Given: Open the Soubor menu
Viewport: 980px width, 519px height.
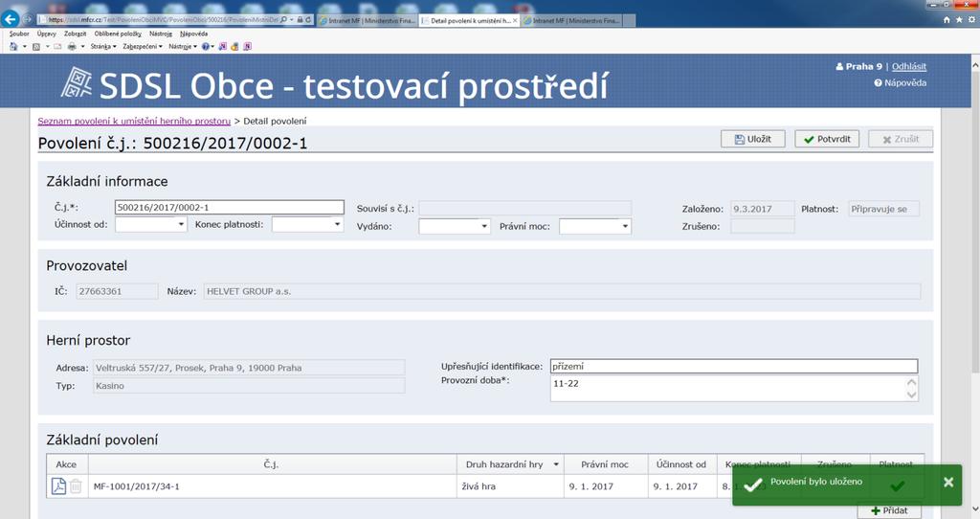Looking at the screenshot, I should (19, 34).
